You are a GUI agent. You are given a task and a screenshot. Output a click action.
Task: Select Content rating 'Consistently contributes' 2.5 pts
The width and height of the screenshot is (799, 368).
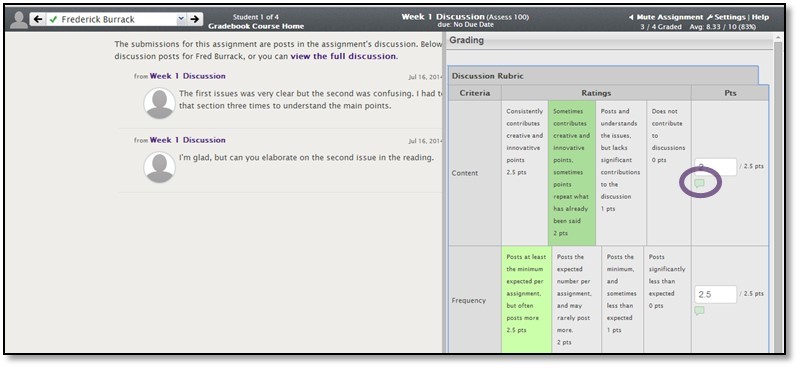coord(525,173)
